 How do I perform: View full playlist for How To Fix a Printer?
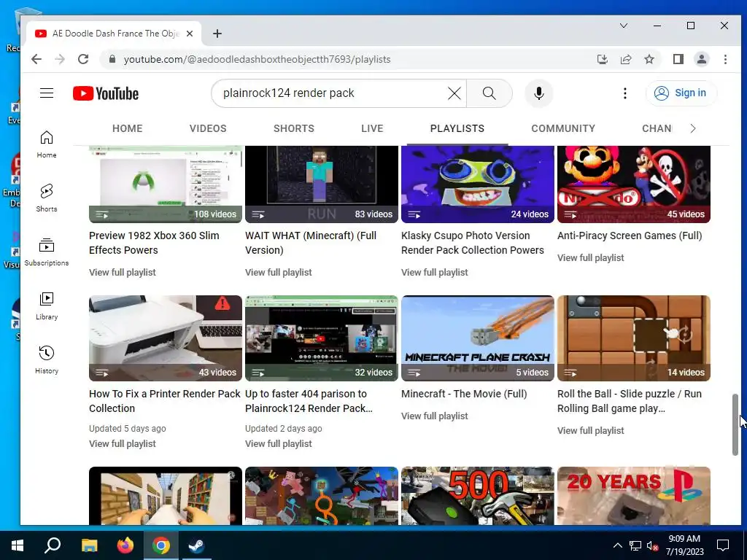123,444
